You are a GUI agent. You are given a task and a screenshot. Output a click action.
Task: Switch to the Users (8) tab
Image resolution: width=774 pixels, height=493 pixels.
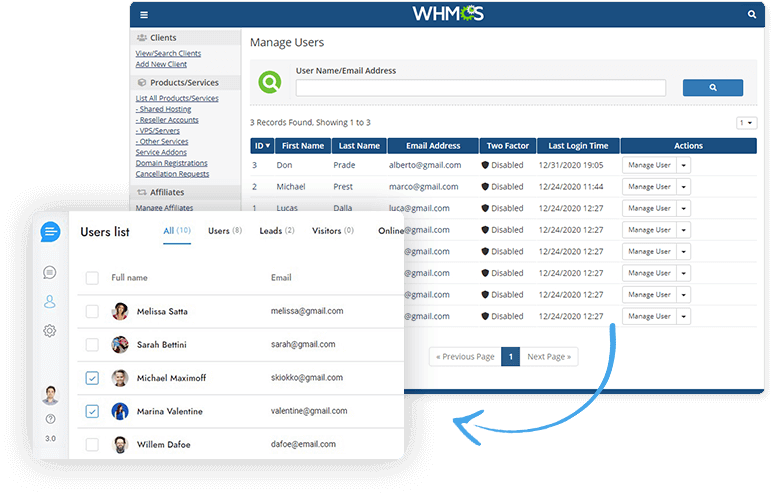(x=225, y=231)
